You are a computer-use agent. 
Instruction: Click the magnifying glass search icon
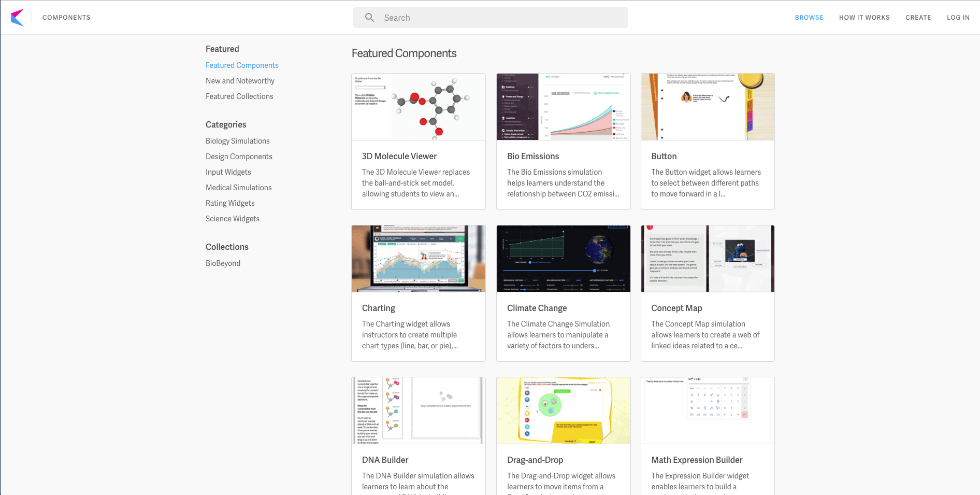pos(369,17)
